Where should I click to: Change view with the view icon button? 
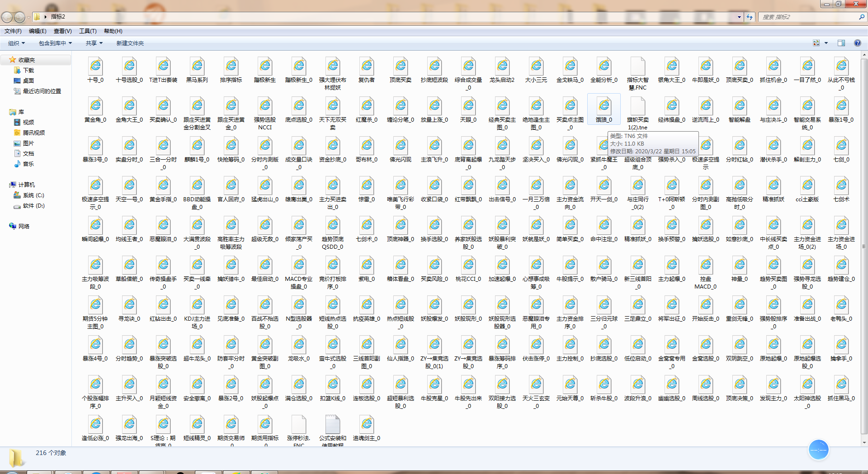coord(816,43)
